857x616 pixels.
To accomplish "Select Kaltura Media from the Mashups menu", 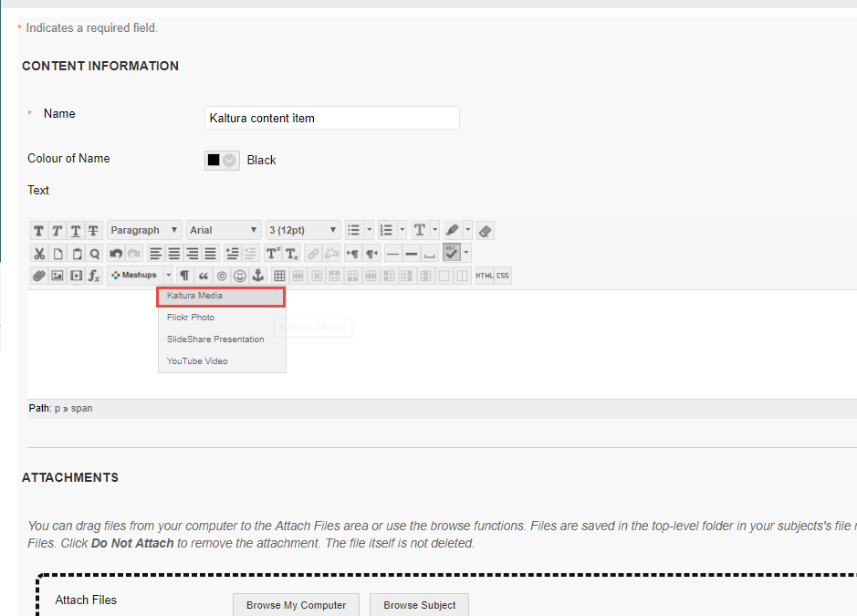I will click(x=222, y=297).
